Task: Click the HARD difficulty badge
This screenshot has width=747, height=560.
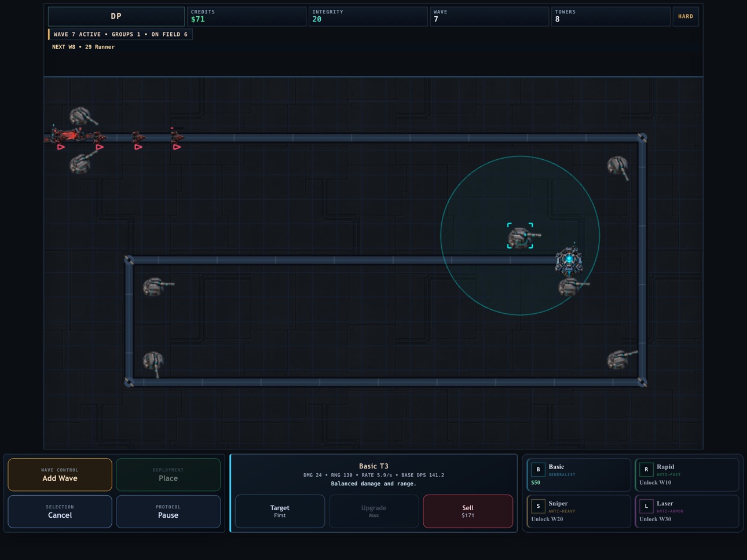Action: [x=686, y=16]
